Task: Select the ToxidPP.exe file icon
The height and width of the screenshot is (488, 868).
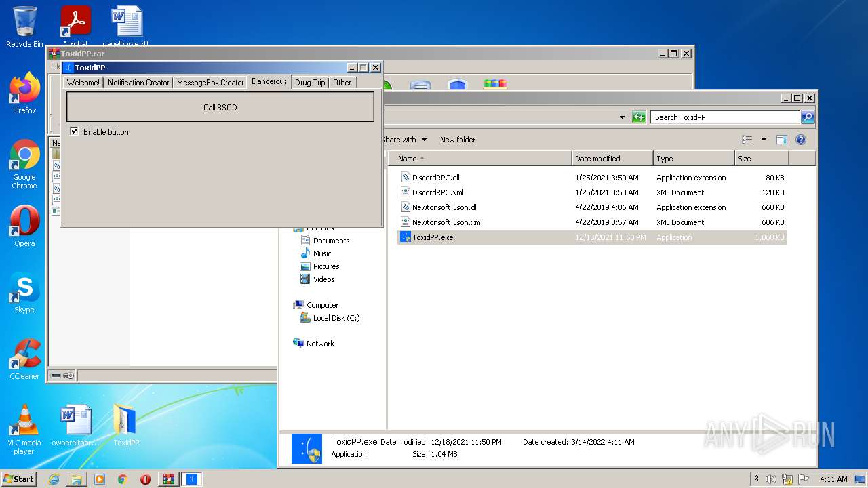Action: (406, 237)
